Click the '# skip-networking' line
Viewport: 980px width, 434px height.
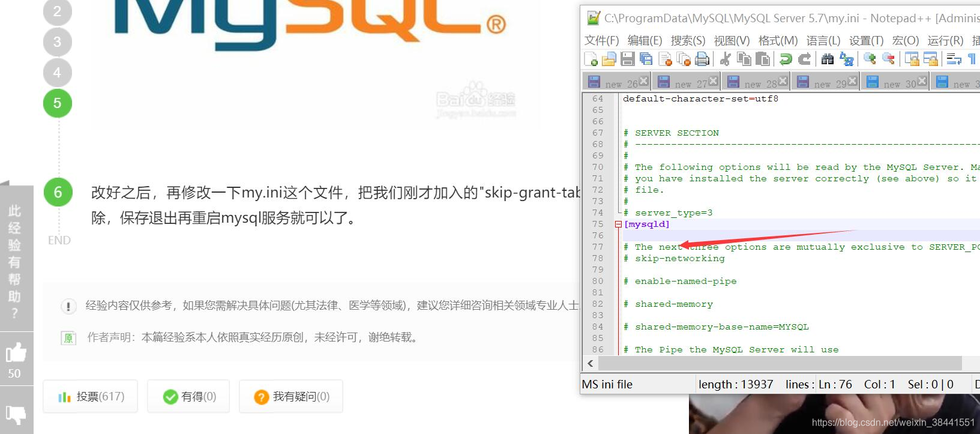point(674,258)
